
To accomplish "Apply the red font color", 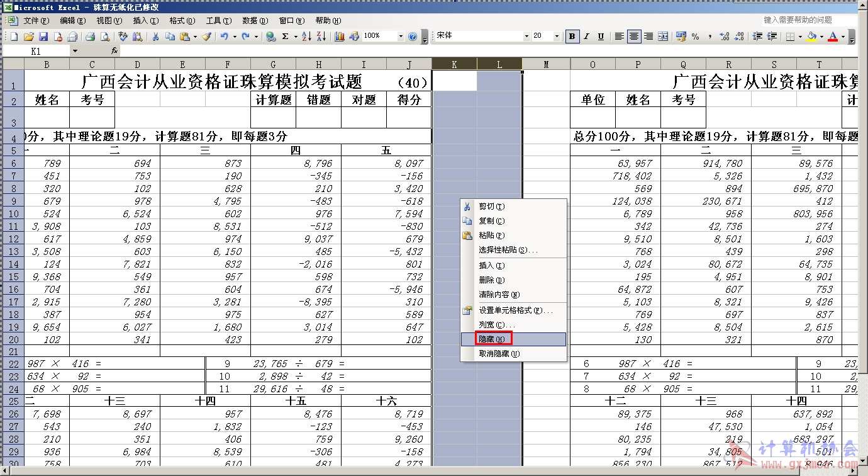I will pyautogui.click(x=833, y=37).
